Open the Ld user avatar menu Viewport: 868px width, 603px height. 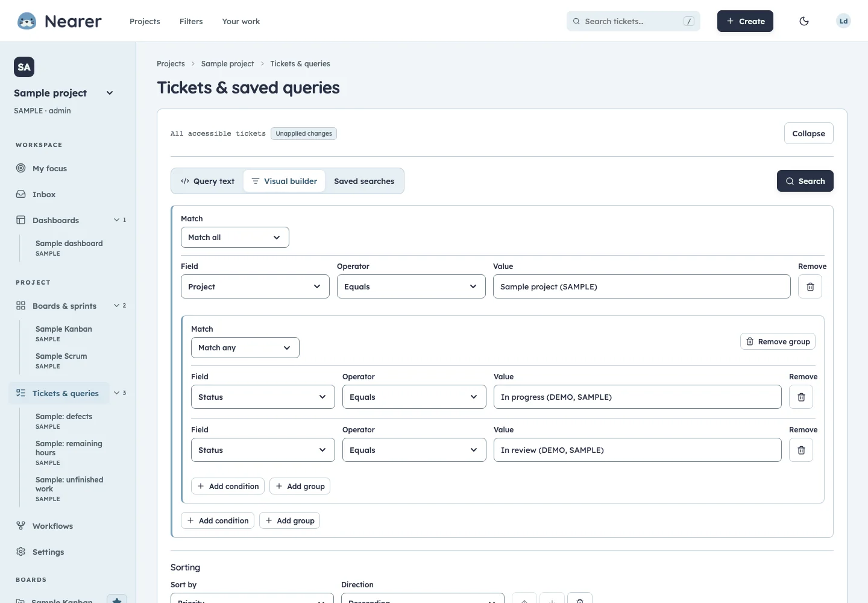843,21
